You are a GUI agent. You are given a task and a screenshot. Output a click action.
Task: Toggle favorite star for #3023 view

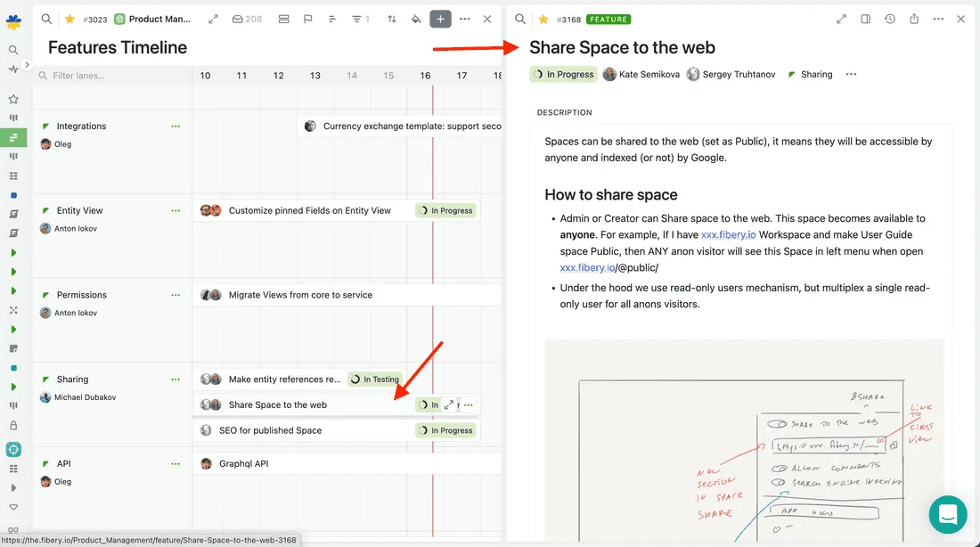coord(70,19)
